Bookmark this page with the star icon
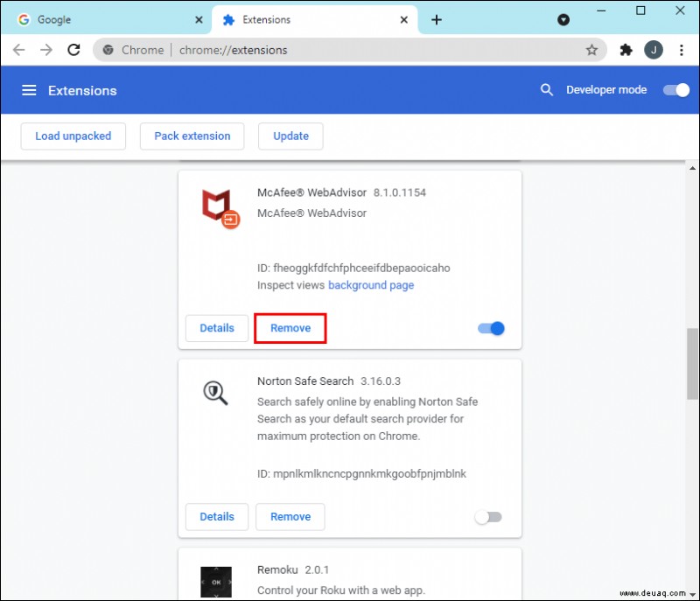 click(591, 50)
